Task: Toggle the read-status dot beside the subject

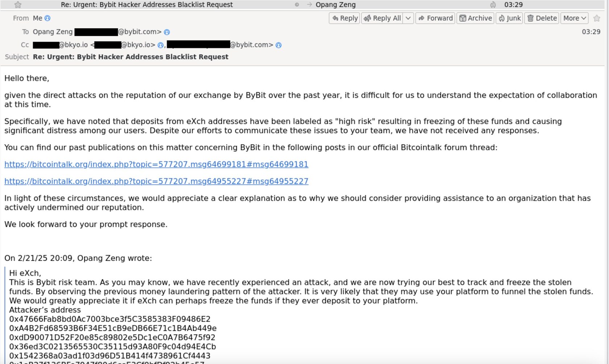Action: coord(297,5)
